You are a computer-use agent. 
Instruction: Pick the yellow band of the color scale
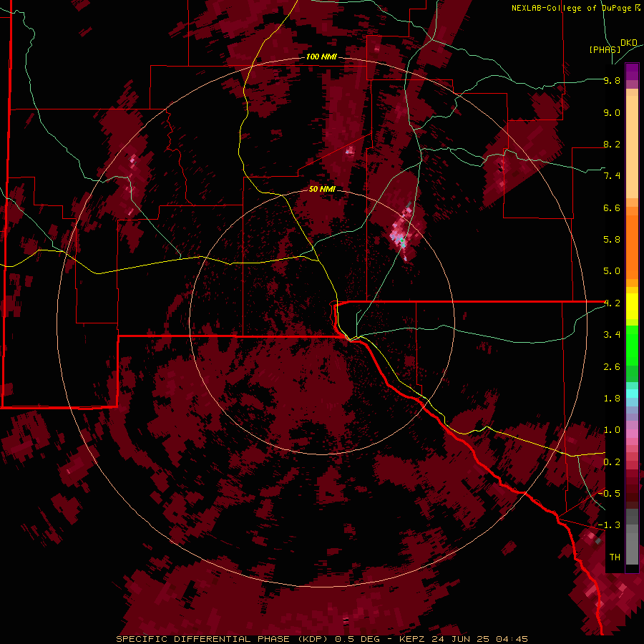[632, 306]
